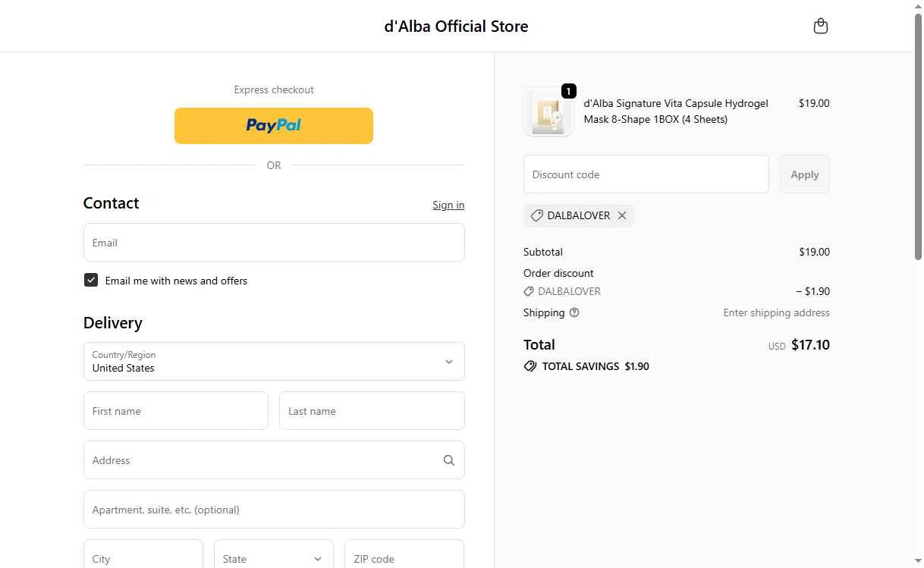Click the Delivery heading
The width and height of the screenshot is (924, 568).
[113, 323]
